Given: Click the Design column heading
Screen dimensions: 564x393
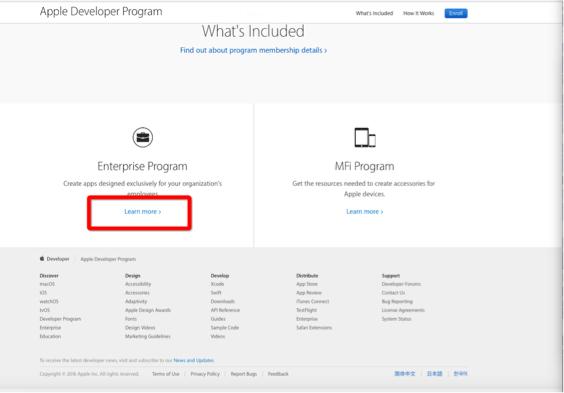Looking at the screenshot, I should pyautogui.click(x=133, y=276).
